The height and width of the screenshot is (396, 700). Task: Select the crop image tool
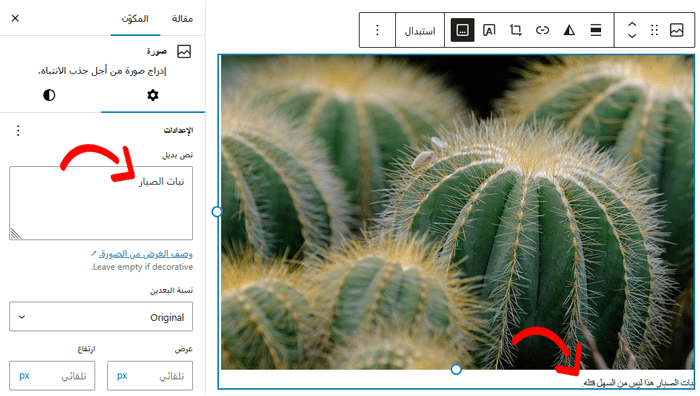(516, 30)
